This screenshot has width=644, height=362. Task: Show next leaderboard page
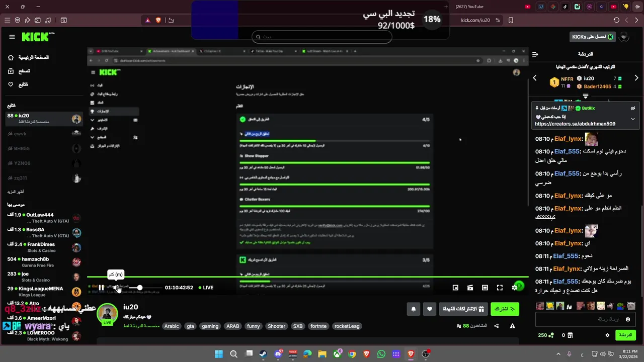(x=636, y=78)
